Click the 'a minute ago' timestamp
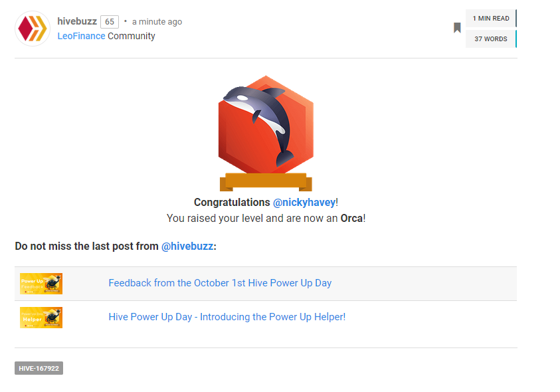Image resolution: width=560 pixels, height=392 pixels. coord(157,22)
